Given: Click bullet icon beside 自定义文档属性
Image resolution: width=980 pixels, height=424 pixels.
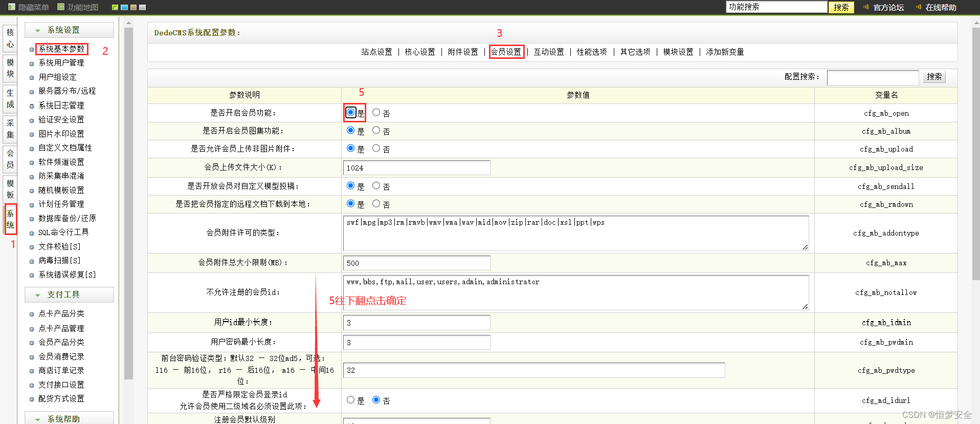Looking at the screenshot, I should click(x=32, y=149).
